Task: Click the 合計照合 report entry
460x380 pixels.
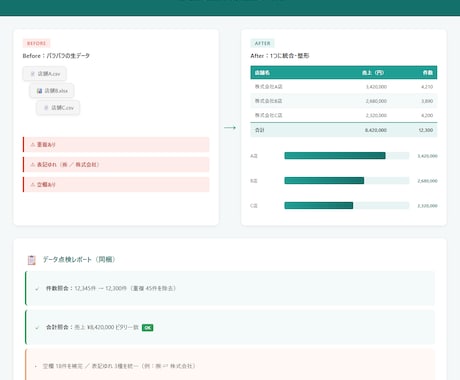Action: [230, 328]
